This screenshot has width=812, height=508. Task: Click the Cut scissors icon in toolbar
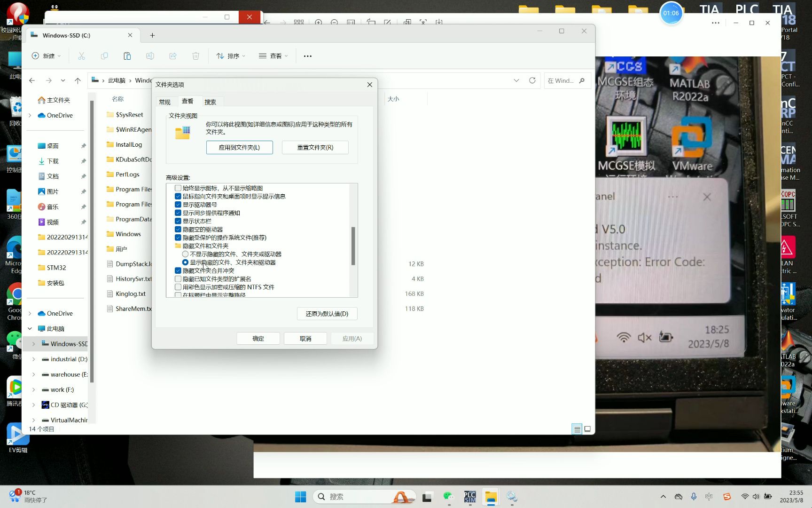(x=81, y=56)
